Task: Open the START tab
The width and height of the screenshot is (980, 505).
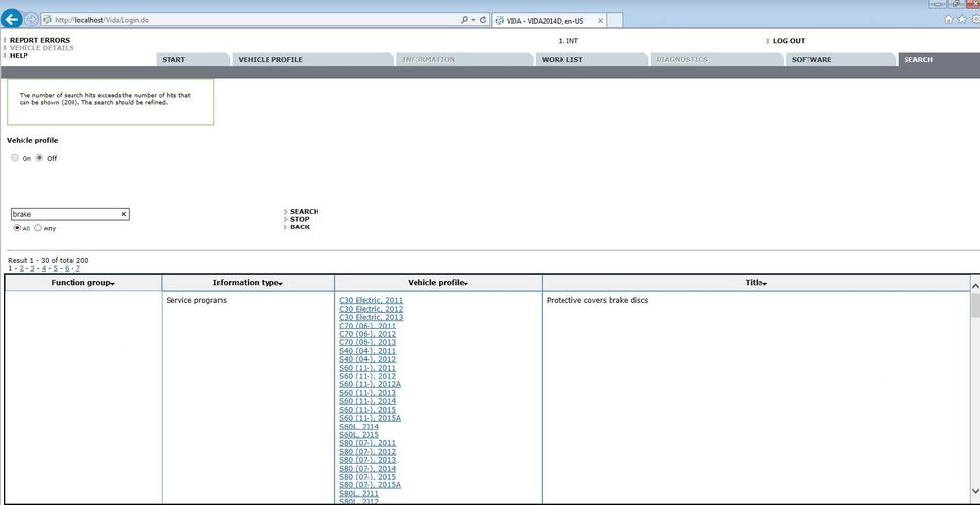Action: [192, 60]
